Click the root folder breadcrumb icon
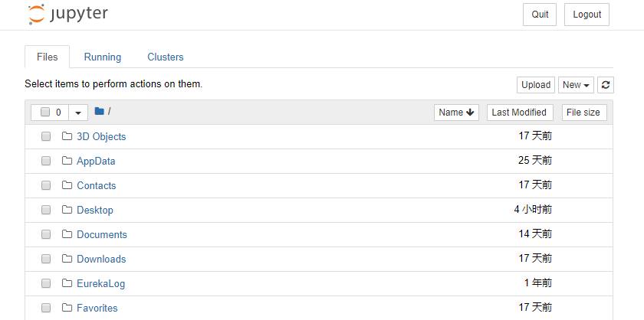The height and width of the screenshot is (320, 644). [99, 112]
